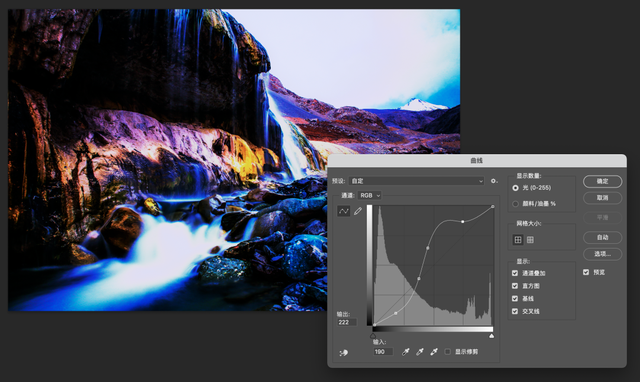Click the black point input slider triangle
This screenshot has width=640, height=382.
tap(373, 336)
